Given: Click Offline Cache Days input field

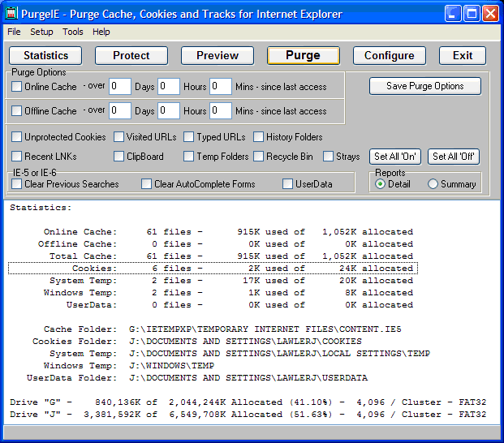Looking at the screenshot, I should point(120,111).
